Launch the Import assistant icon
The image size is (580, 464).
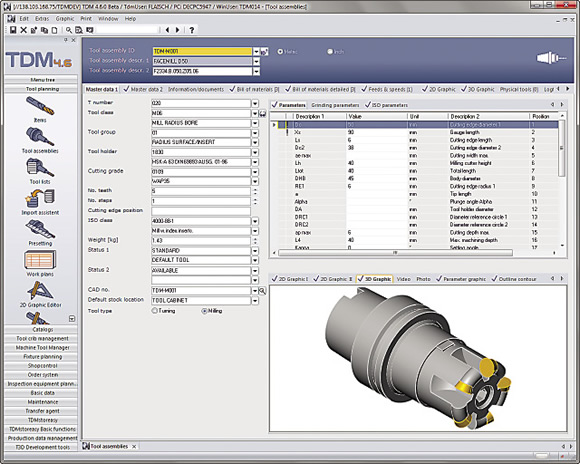(40, 199)
